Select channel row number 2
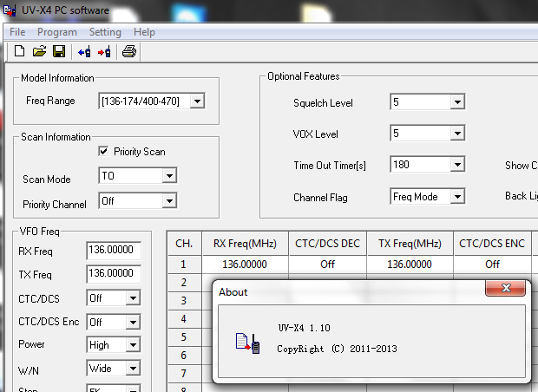The image size is (538, 392). tap(184, 283)
